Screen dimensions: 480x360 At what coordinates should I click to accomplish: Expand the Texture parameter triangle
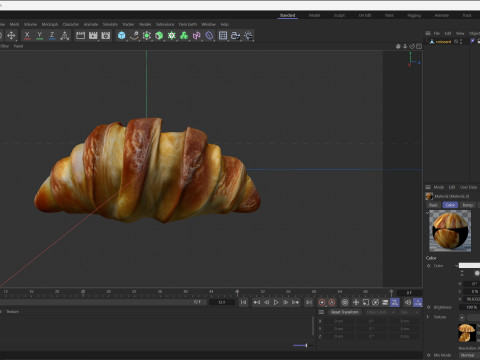pyautogui.click(x=428, y=317)
